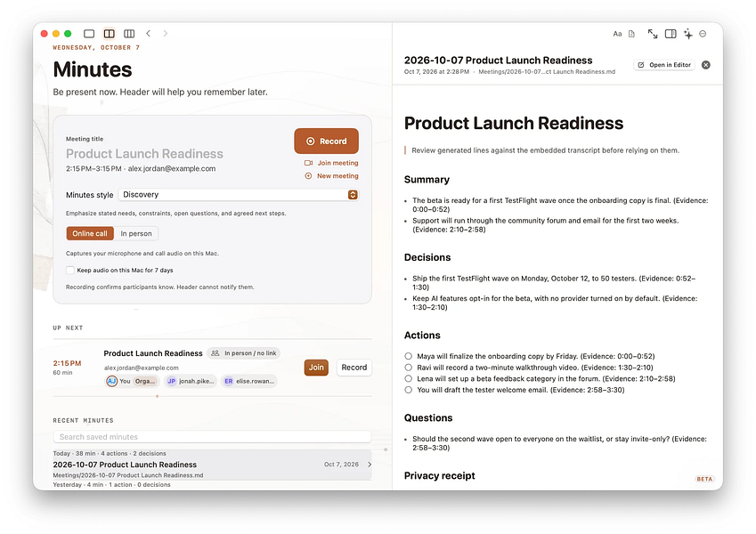Go back with the left arrow
756x534 pixels.
149,33
